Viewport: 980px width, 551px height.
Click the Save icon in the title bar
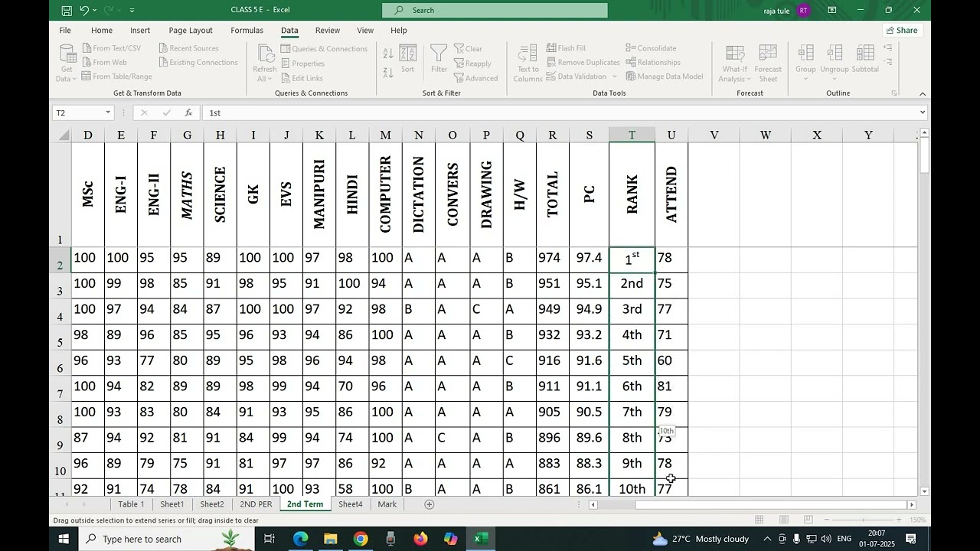[67, 10]
